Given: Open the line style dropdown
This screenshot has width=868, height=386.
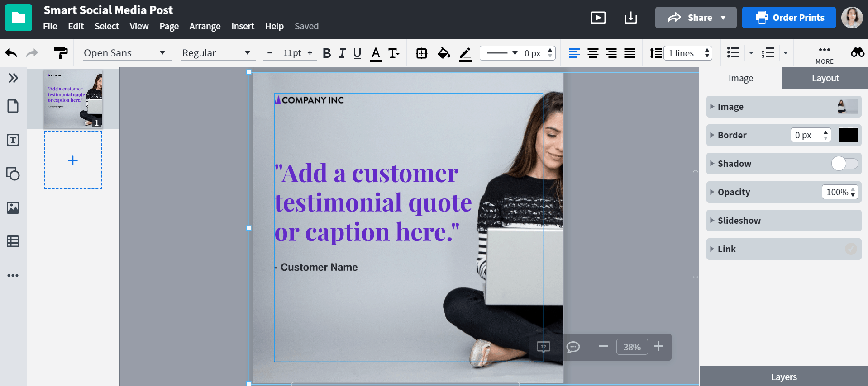Looking at the screenshot, I should [x=500, y=53].
